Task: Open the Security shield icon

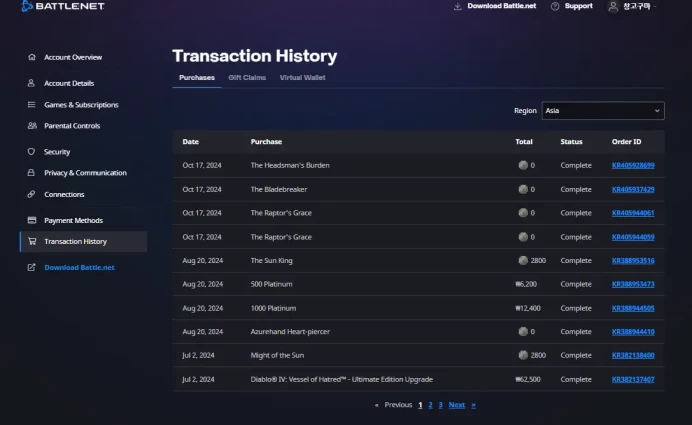Action: (x=31, y=151)
